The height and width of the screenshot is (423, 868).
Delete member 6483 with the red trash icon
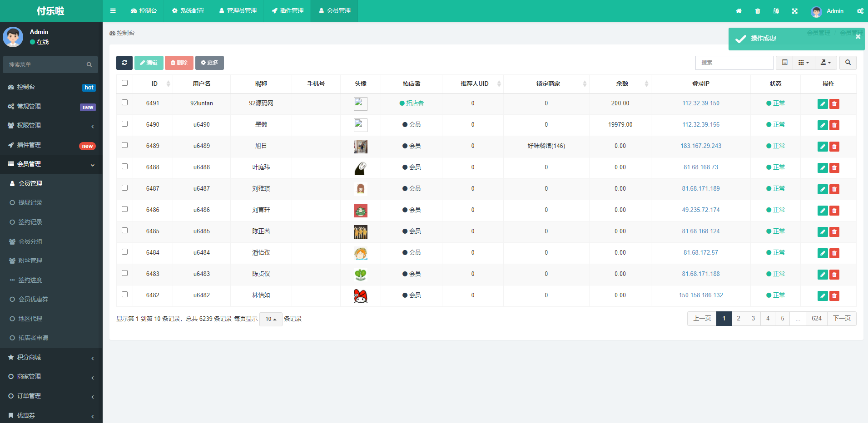(x=834, y=275)
